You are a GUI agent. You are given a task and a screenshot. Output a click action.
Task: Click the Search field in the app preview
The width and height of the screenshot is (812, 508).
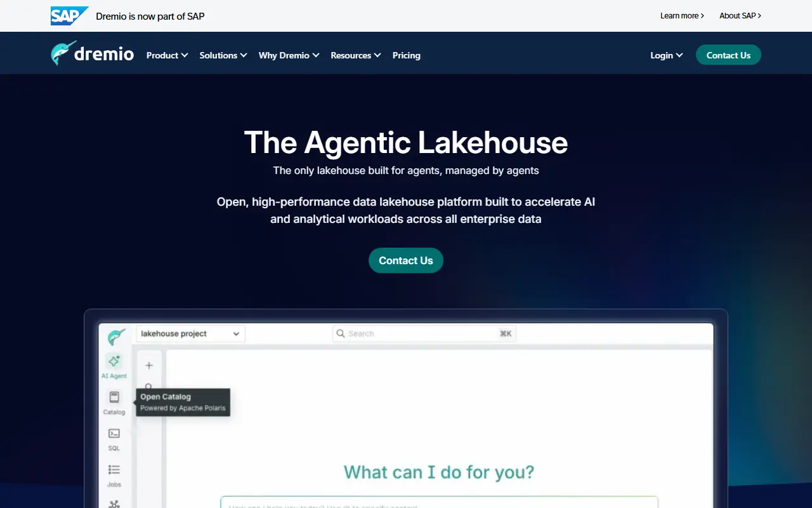(x=424, y=333)
